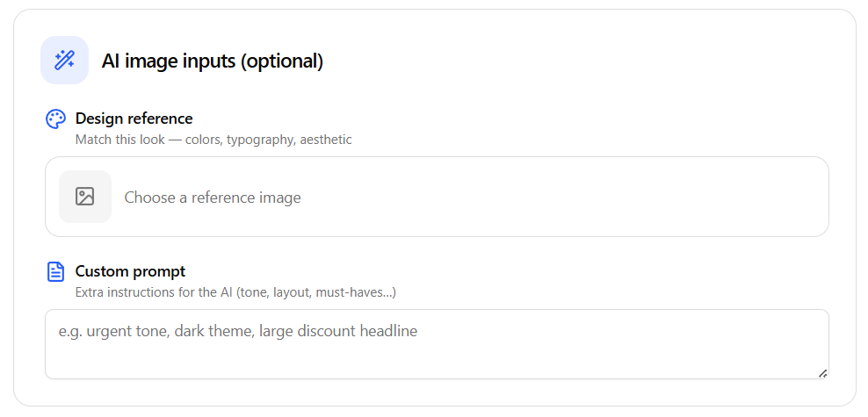Click the word "(optional)" in the heading
The width and height of the screenshot is (868, 417).
281,61
